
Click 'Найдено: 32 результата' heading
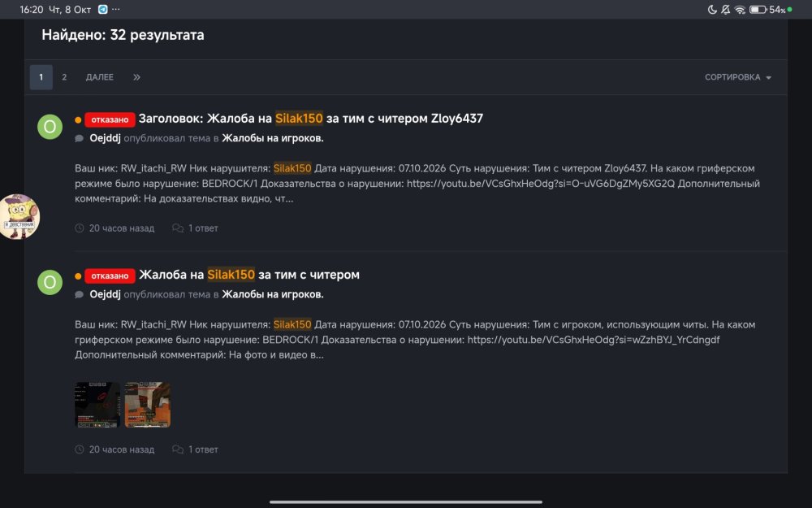pyautogui.click(x=123, y=35)
